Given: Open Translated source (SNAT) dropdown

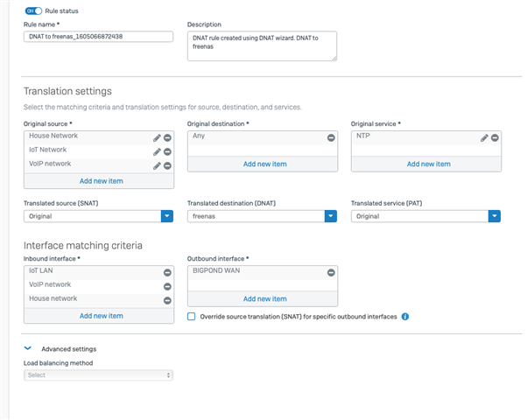Looking at the screenshot, I should (x=98, y=216).
